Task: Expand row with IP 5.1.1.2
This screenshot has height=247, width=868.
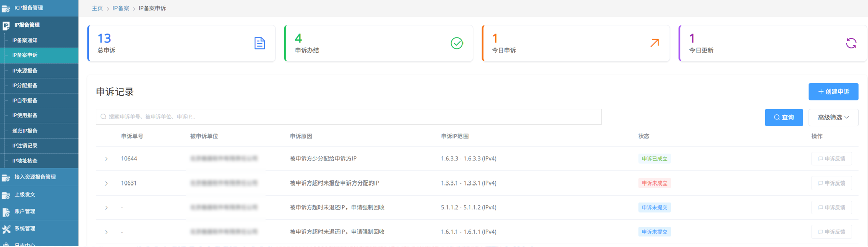Action: tap(106, 208)
